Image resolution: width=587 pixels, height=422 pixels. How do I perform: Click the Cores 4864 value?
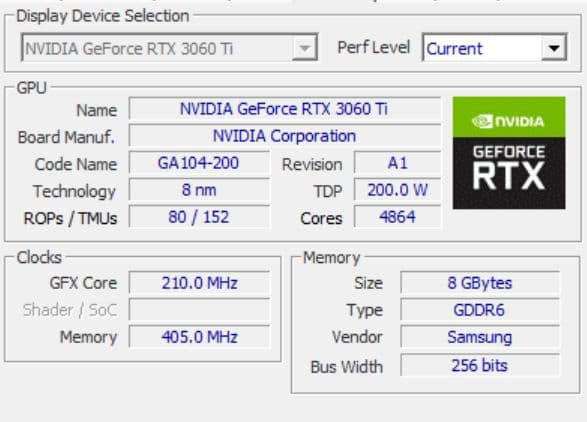point(397,217)
